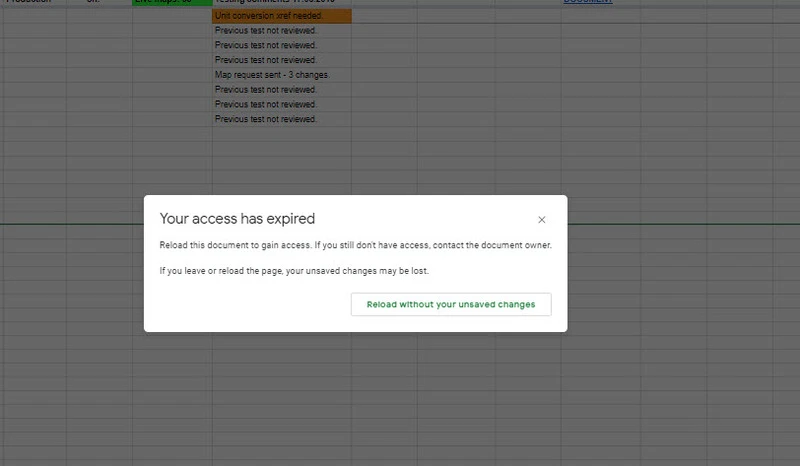Close the access expired dialog
The height and width of the screenshot is (466, 800).
pos(541,220)
